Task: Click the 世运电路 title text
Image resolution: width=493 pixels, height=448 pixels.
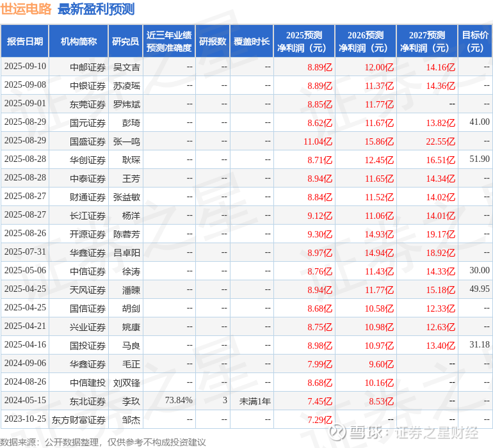Action: tap(26, 9)
